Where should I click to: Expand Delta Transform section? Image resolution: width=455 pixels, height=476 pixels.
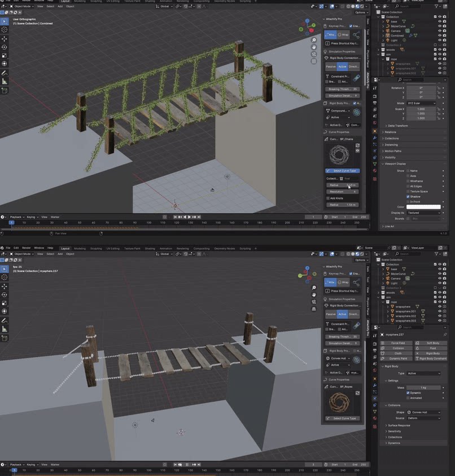point(397,126)
